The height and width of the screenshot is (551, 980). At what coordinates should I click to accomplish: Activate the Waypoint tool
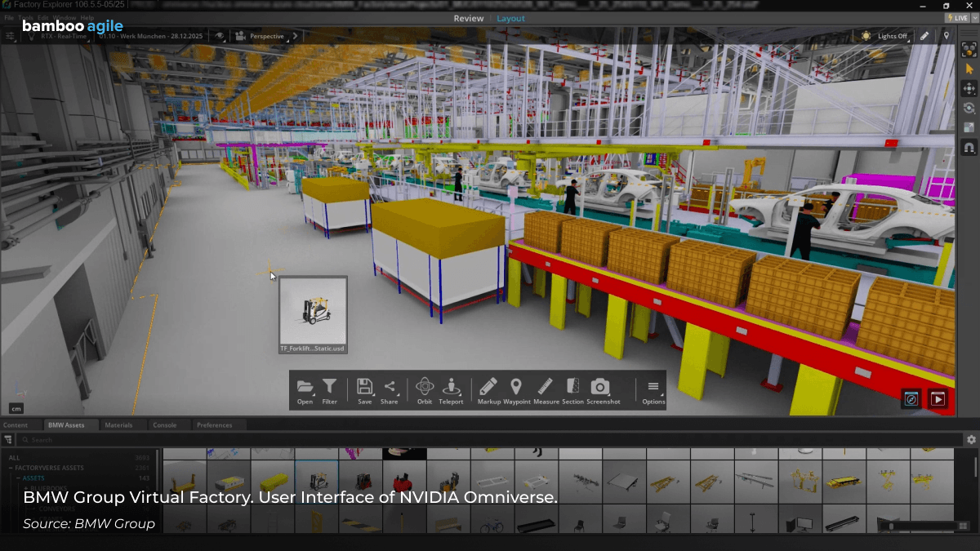pos(516,388)
